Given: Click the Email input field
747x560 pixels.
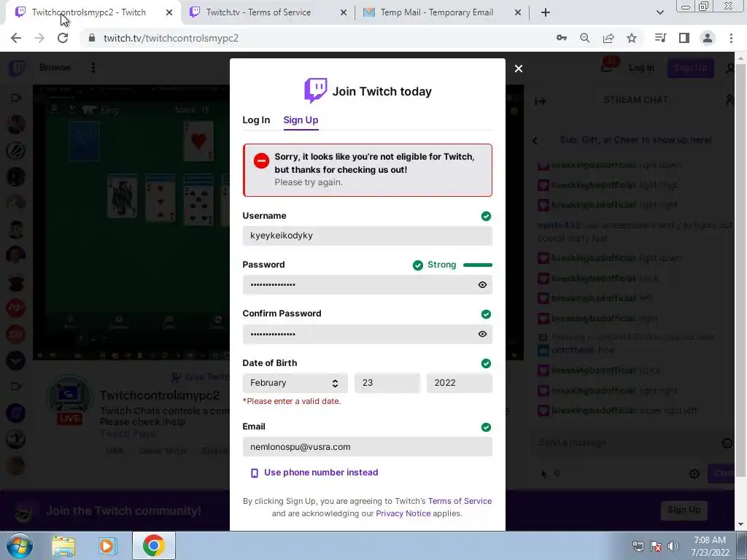Looking at the screenshot, I should [367, 447].
